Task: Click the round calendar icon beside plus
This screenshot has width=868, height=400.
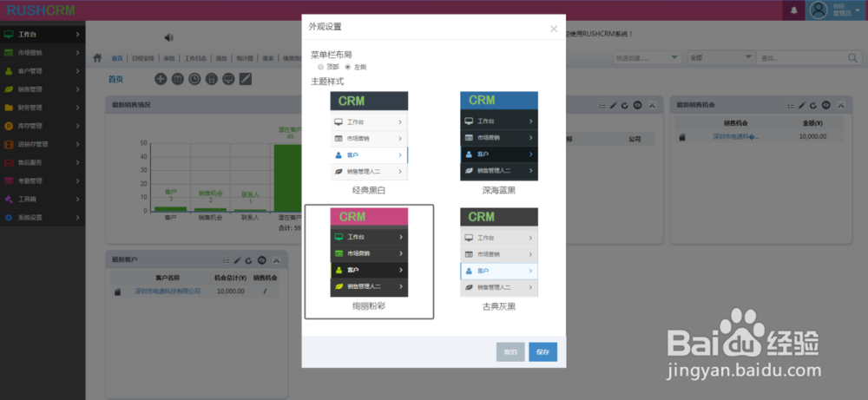Action: point(178,79)
